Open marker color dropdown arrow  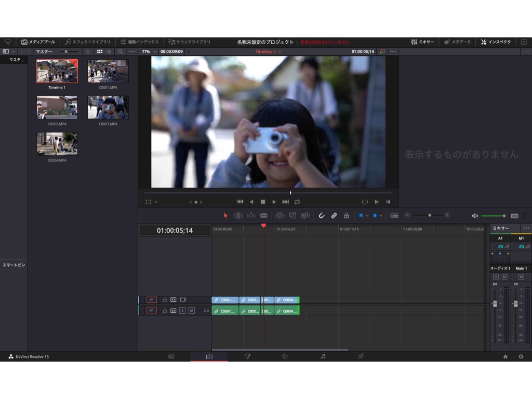[x=381, y=216]
